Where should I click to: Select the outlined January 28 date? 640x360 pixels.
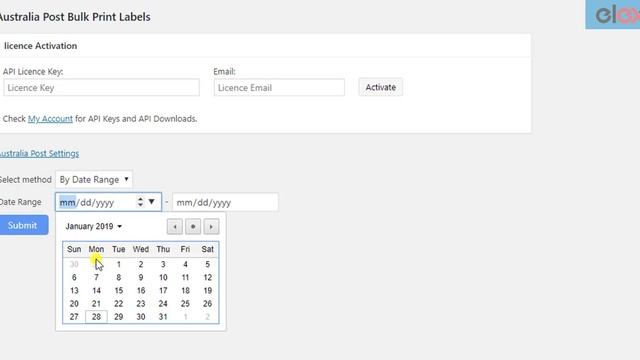96,317
